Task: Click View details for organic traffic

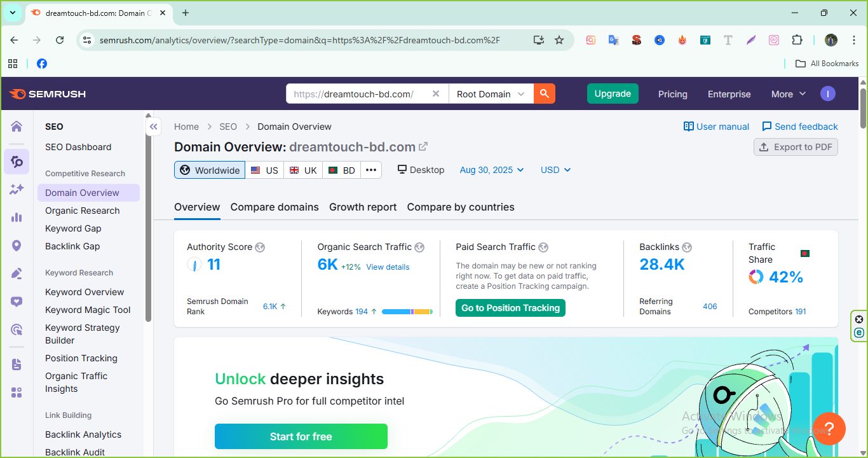Action: click(x=388, y=267)
